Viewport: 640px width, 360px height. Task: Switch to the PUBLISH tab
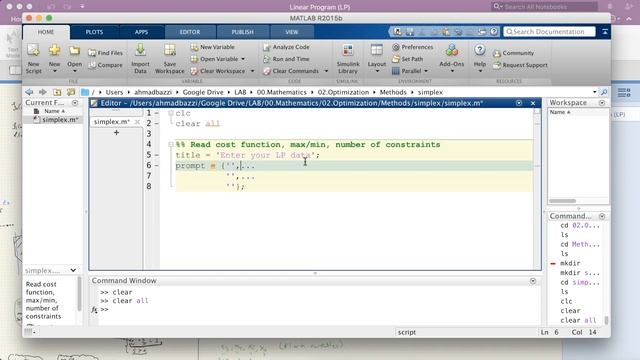(x=242, y=32)
